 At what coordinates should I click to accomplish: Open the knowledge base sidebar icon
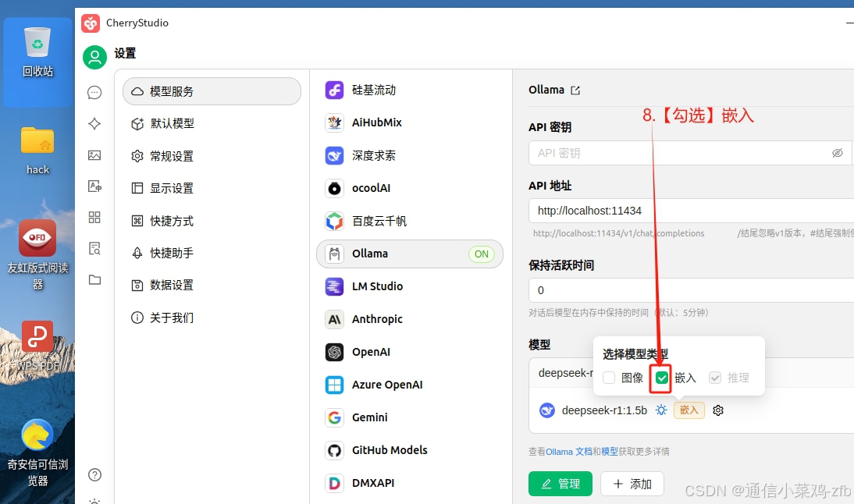pyautogui.click(x=94, y=249)
